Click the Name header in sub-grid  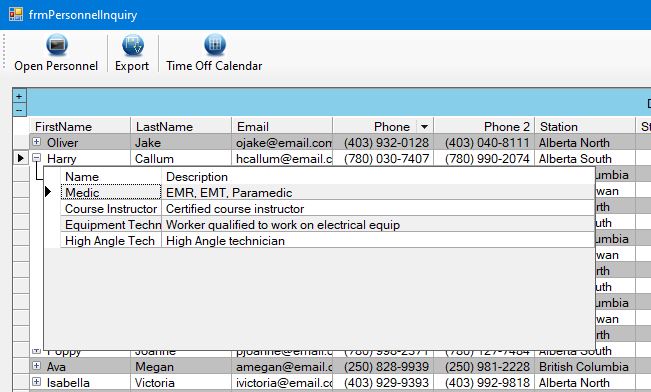(111, 176)
